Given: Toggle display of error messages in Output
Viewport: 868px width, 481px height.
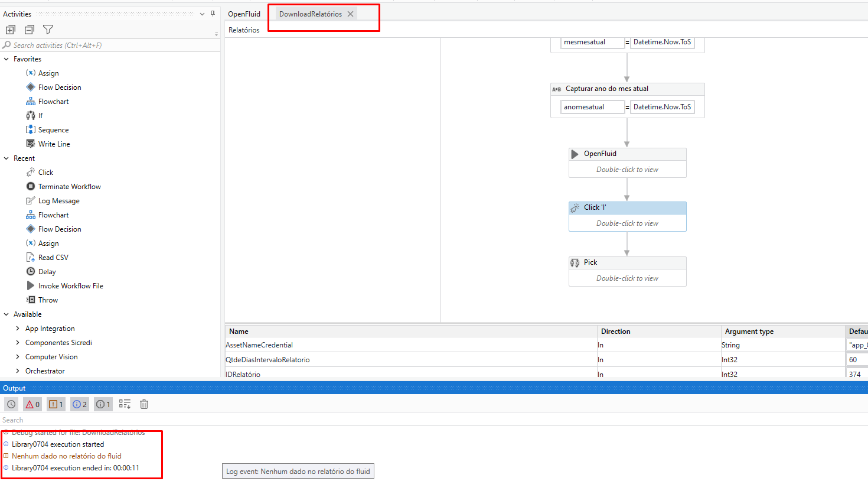Looking at the screenshot, I should coord(32,404).
